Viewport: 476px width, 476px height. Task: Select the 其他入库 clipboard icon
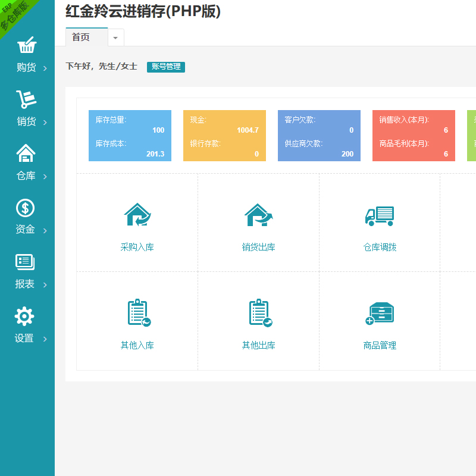(x=137, y=313)
